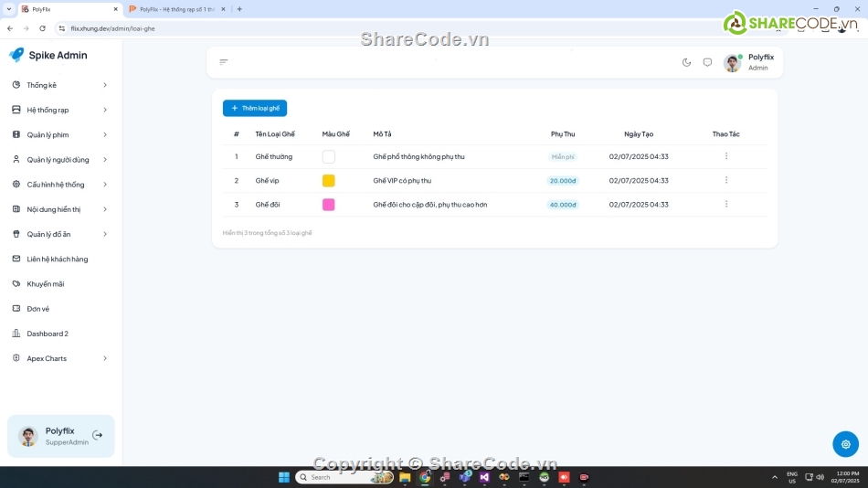The width and height of the screenshot is (868, 488).
Task: Expand the Hệ thống rạp menu chevron
Action: 105,110
